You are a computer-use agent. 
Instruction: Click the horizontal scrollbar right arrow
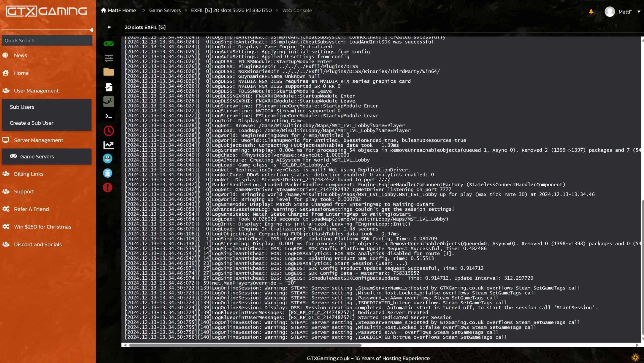click(x=637, y=345)
